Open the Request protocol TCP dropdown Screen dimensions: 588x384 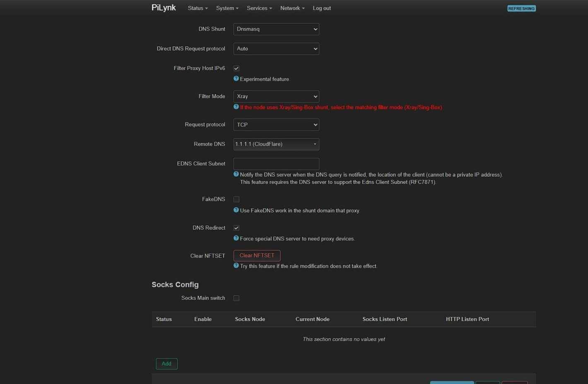pos(276,125)
